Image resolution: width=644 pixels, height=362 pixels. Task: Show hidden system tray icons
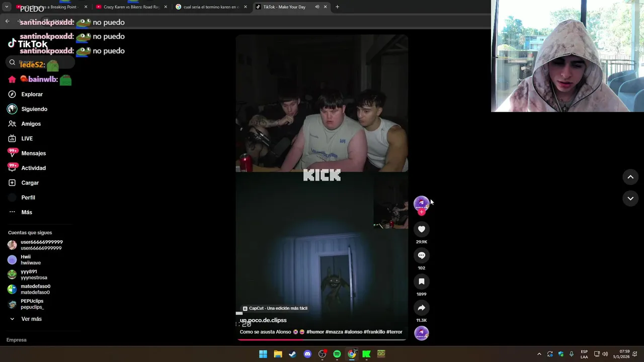point(539,354)
